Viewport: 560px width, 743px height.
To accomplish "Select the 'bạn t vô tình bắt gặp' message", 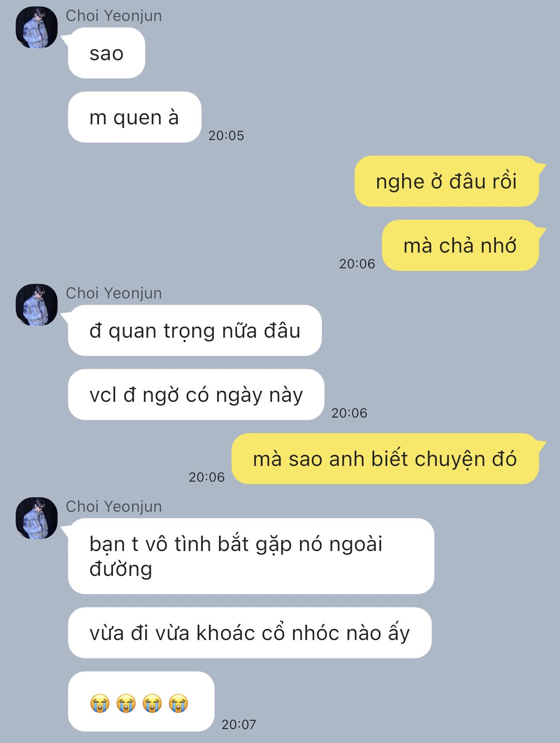I will 251,556.
